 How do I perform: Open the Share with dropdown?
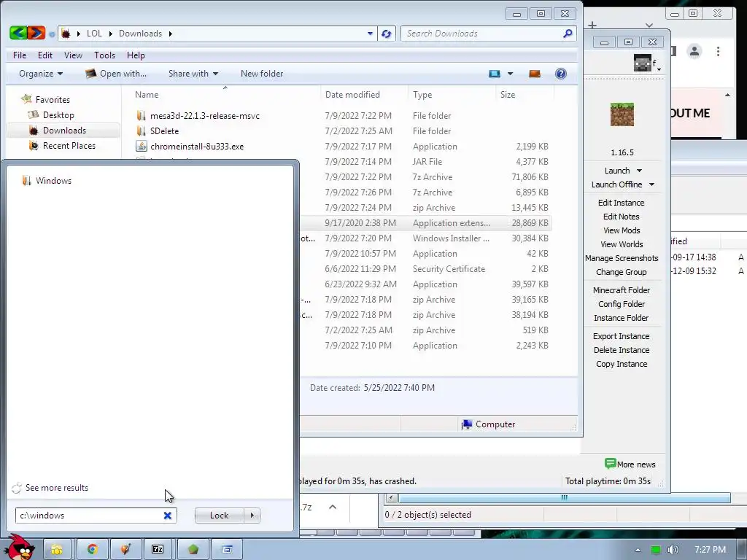point(193,74)
